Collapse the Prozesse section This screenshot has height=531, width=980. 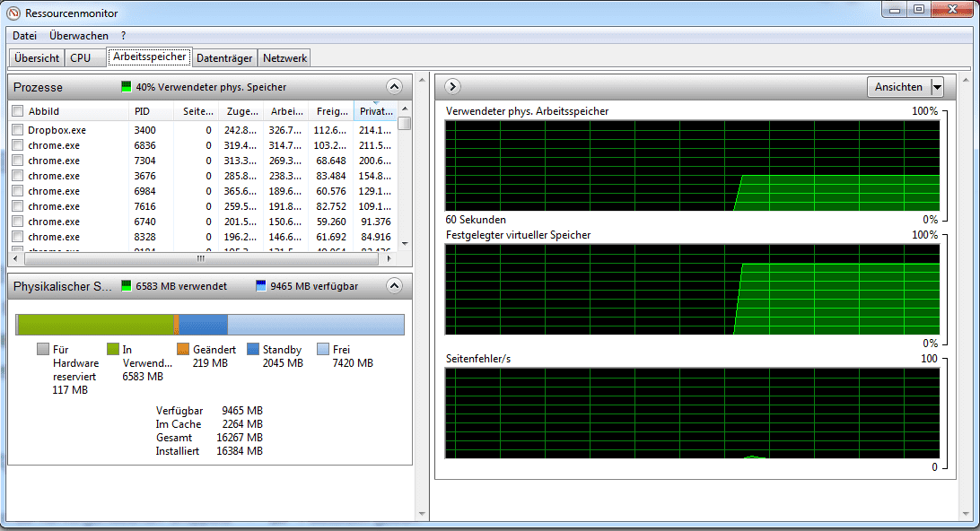[x=394, y=87]
